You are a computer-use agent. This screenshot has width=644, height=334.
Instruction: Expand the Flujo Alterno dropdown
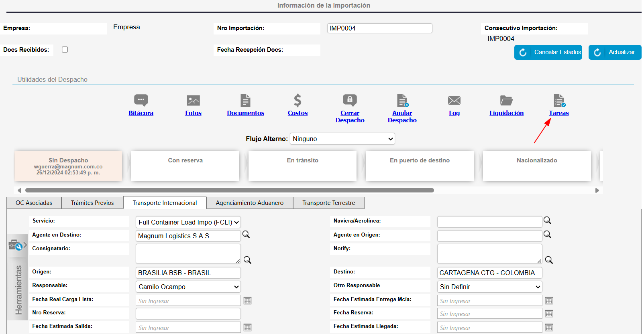click(x=342, y=139)
